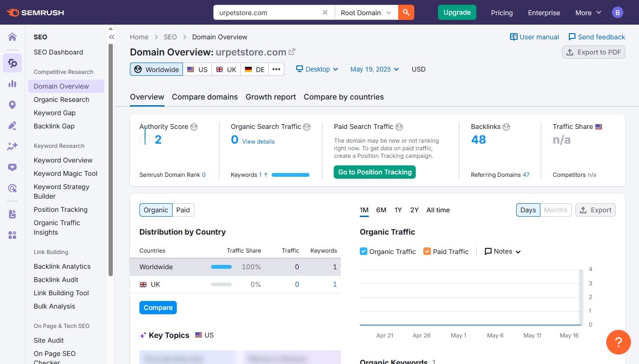639x364 pixels.
Task: Click the Semrush logo
Action: pos(36,13)
